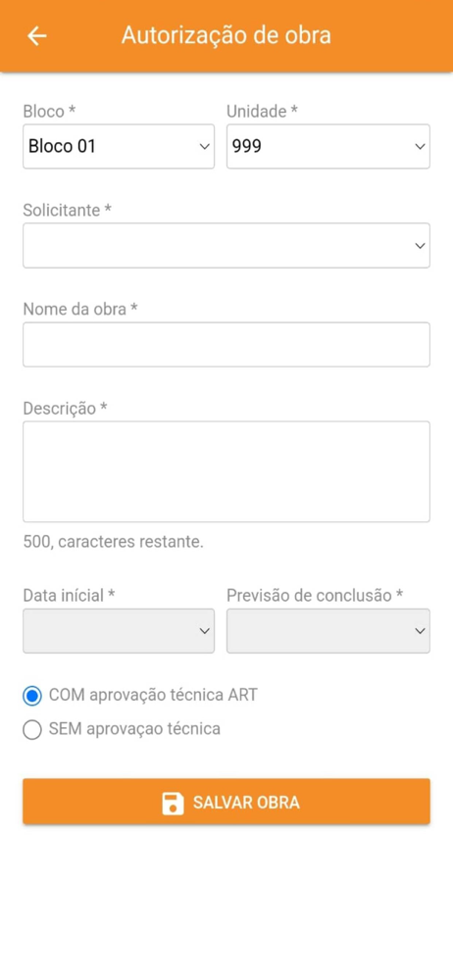Open the Data inicial selector
Screen dimensions: 453x980
pos(119,631)
